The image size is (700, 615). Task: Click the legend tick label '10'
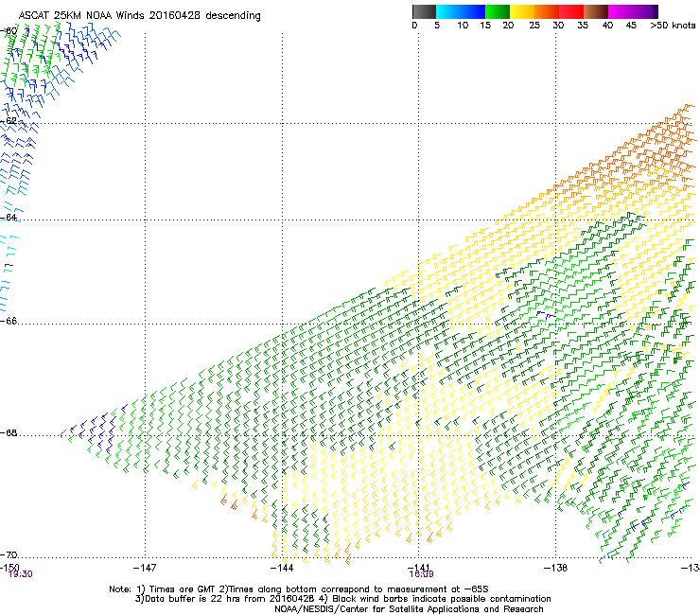[x=463, y=26]
